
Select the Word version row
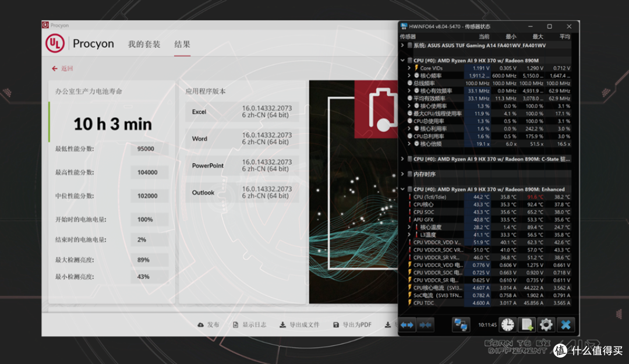[242, 139]
